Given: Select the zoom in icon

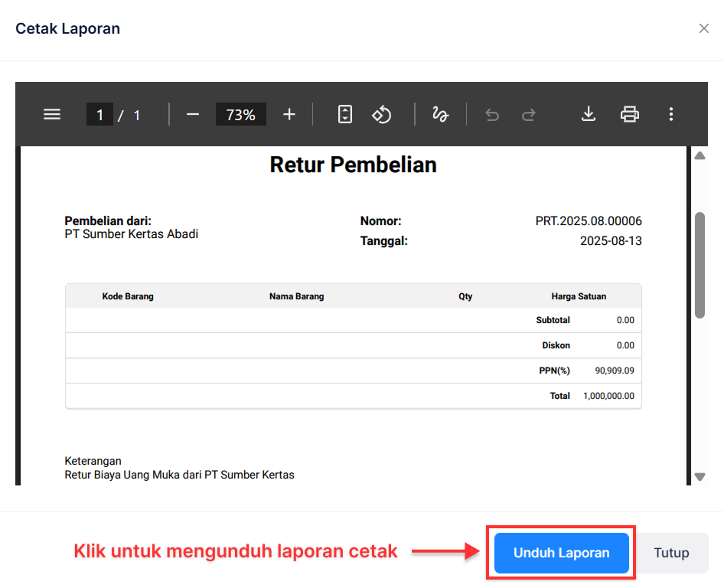Looking at the screenshot, I should [x=289, y=114].
